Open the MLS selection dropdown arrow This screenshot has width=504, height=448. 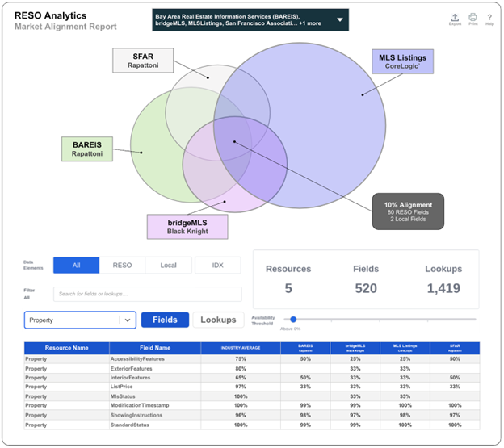[x=341, y=20]
